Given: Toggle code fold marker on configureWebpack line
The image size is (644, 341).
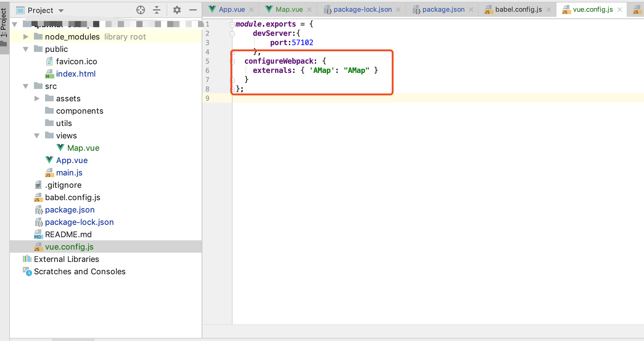Looking at the screenshot, I should (x=233, y=61).
